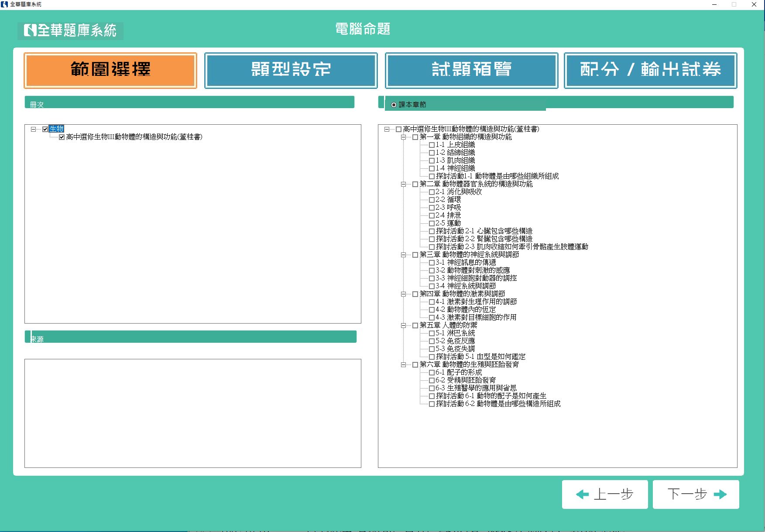Viewport: 765px width, 532px height.
Task: Click the app icon in title bar
Action: (4, 4)
